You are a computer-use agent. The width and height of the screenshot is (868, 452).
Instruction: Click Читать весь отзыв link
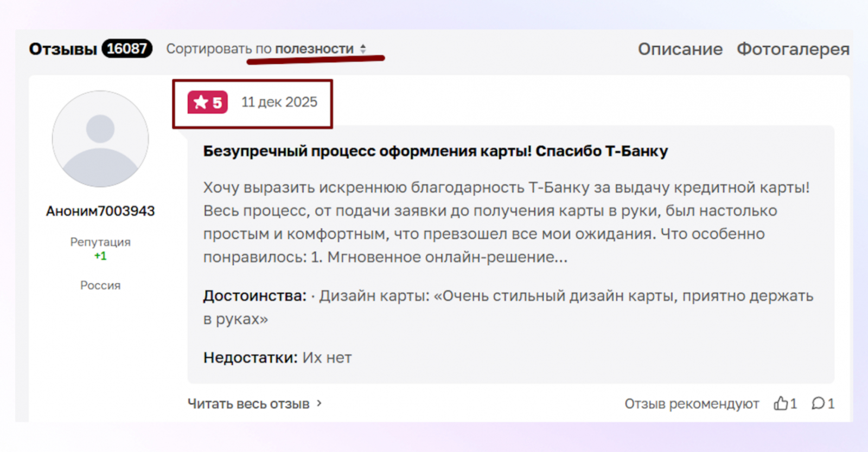248,404
